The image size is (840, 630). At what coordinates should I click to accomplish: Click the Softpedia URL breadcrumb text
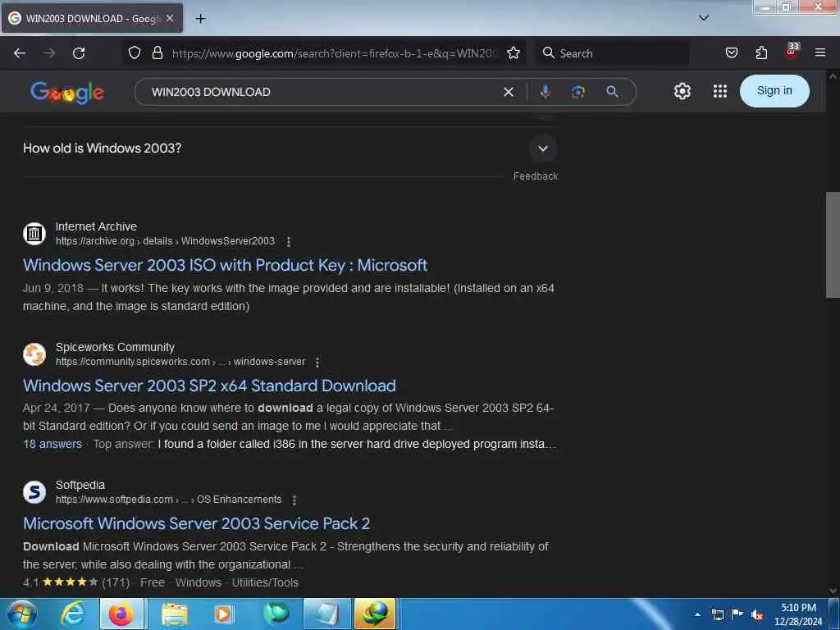[169, 500]
